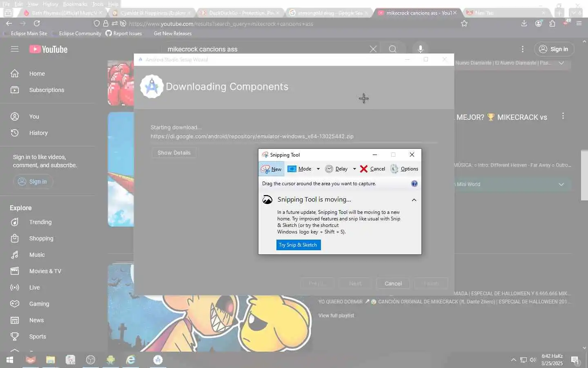This screenshot has width=588, height=368.
Task: Click the YouTube page vertical scrollbar
Action: (x=584, y=175)
